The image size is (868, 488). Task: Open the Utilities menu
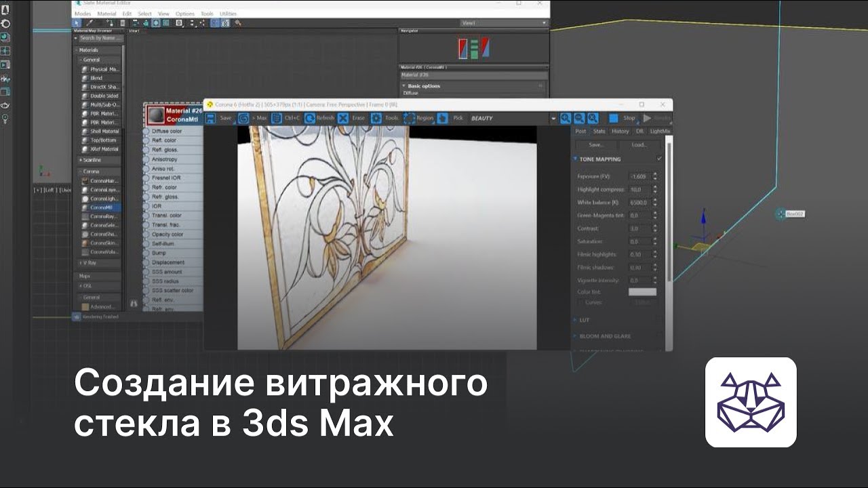[x=228, y=14]
